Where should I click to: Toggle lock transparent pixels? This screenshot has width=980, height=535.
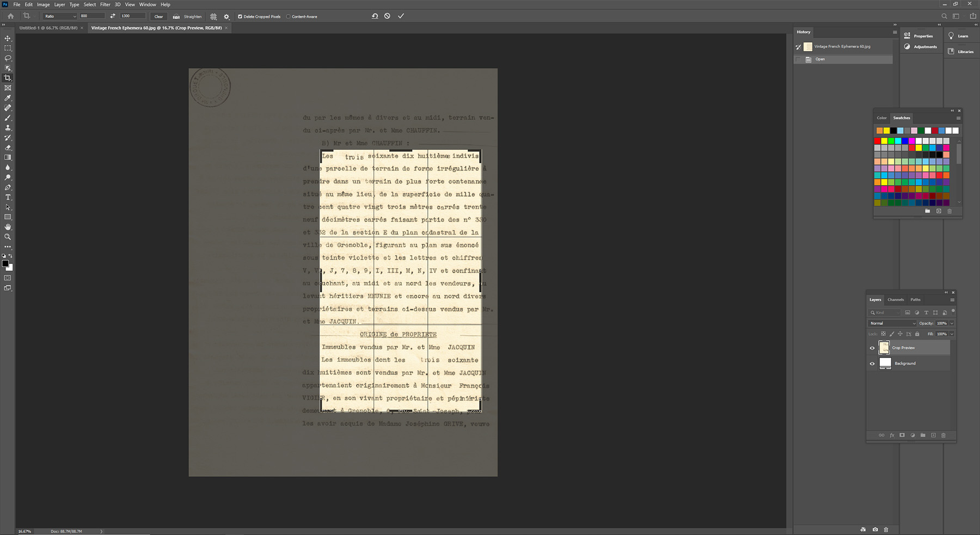click(x=883, y=334)
